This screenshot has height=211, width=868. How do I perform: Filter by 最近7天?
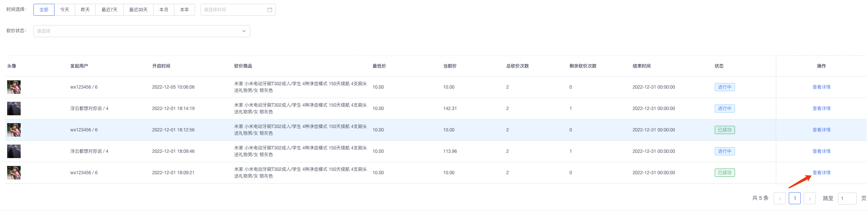pos(109,10)
